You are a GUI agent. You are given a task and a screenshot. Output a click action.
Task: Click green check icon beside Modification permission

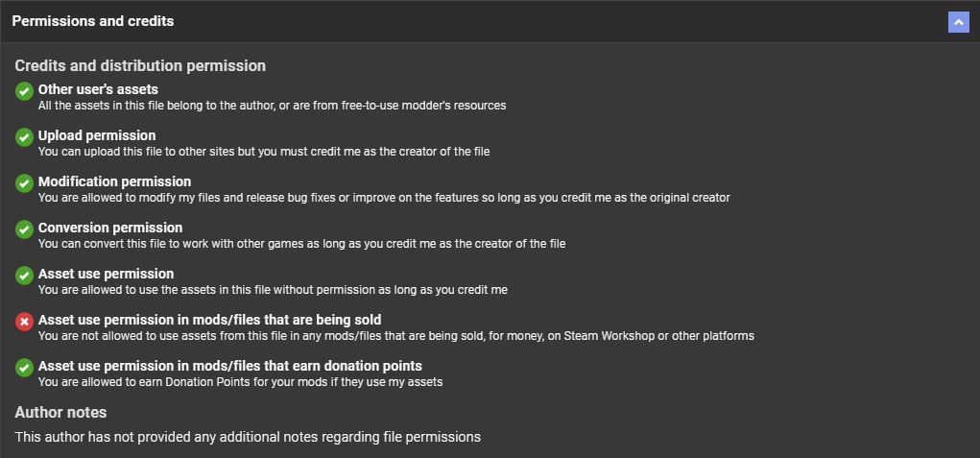tap(24, 183)
